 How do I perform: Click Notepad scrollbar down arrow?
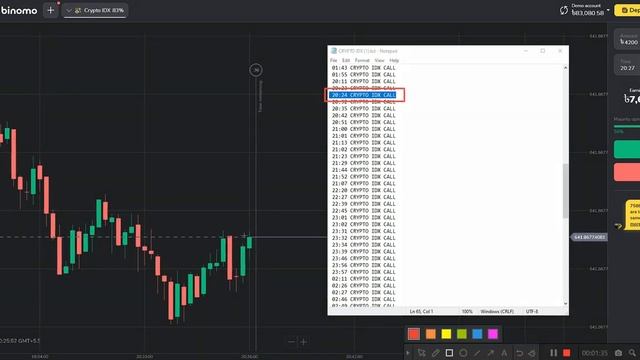pos(565,303)
